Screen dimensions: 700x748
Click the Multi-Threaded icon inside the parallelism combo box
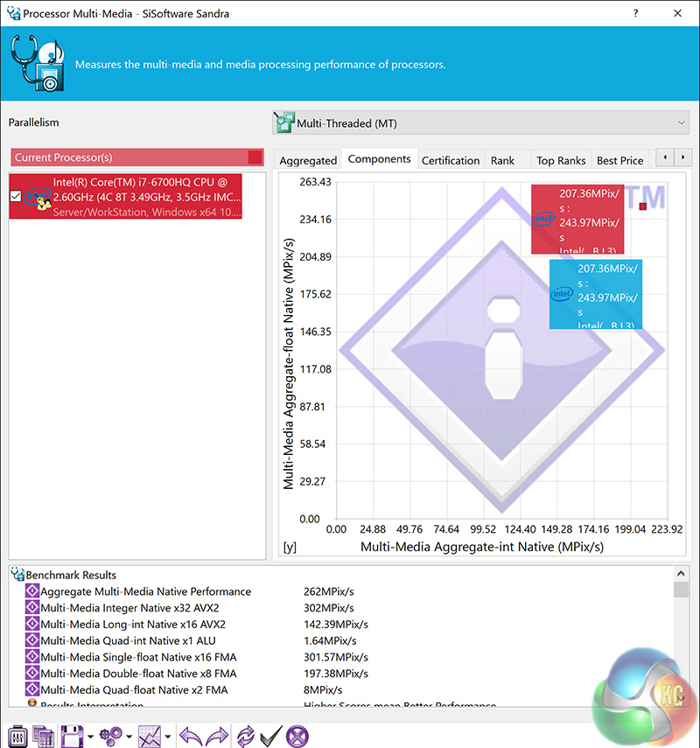283,122
